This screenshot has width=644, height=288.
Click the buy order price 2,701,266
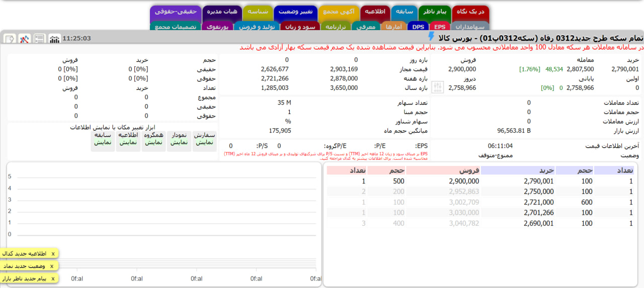click(538, 213)
